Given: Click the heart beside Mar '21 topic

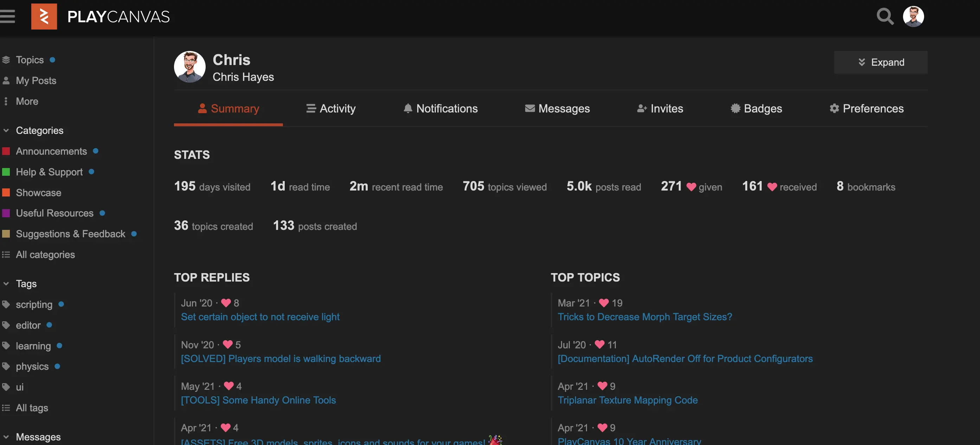Looking at the screenshot, I should tap(604, 303).
